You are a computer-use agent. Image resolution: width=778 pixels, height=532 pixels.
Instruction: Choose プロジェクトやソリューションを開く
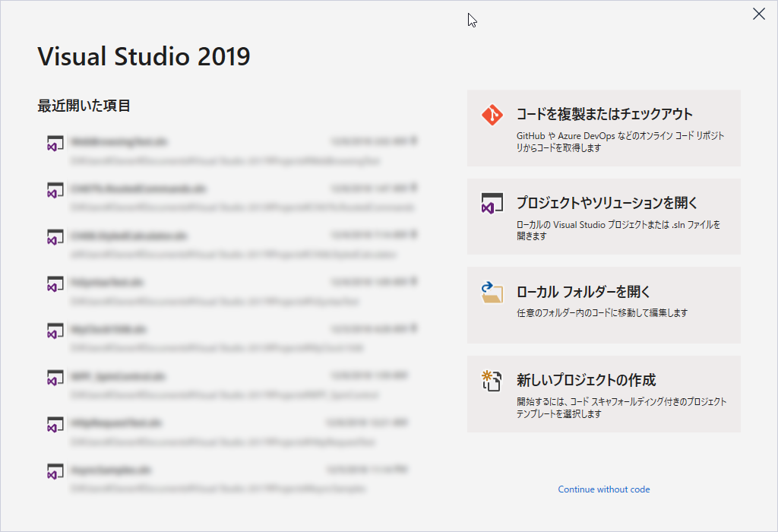[604, 217]
